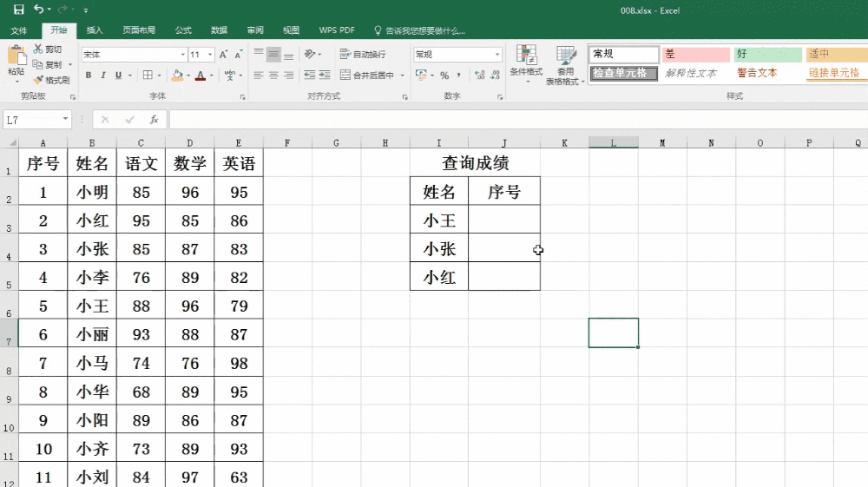Click 合并后居中 merge and center
Image resolution: width=868 pixels, height=487 pixels.
point(366,76)
